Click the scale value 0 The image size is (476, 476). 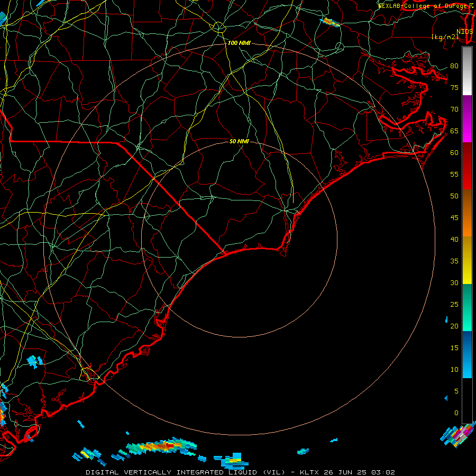[456, 413]
